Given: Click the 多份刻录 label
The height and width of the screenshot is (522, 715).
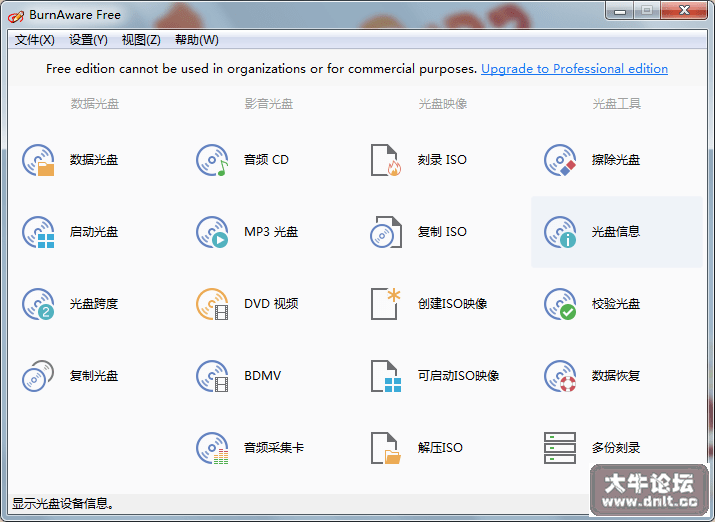Looking at the screenshot, I should (616, 448).
